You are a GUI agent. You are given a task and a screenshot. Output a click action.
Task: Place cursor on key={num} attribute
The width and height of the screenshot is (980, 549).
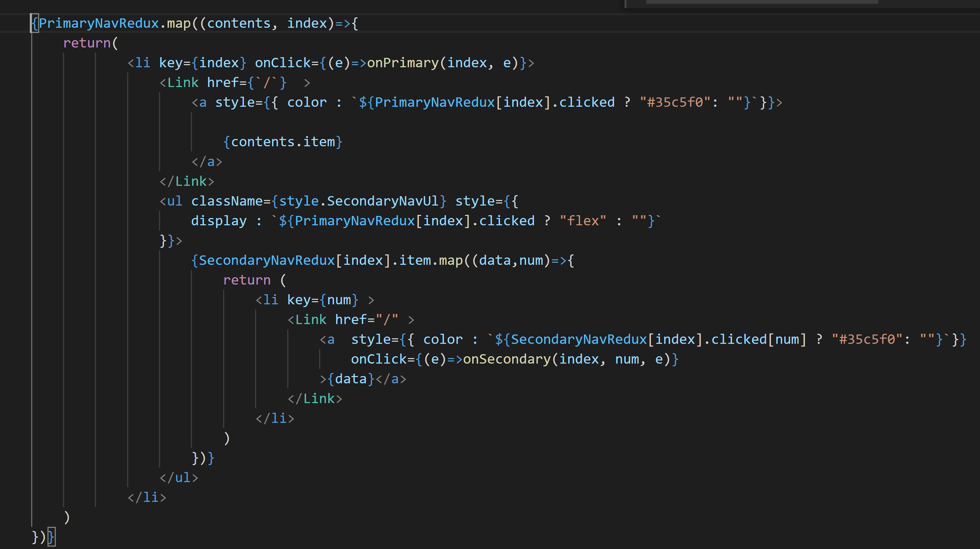323,300
